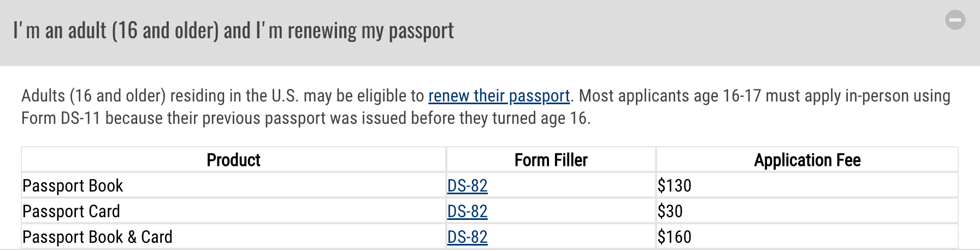
Task: Select the Passport Book product cell
Action: pyautogui.click(x=73, y=186)
